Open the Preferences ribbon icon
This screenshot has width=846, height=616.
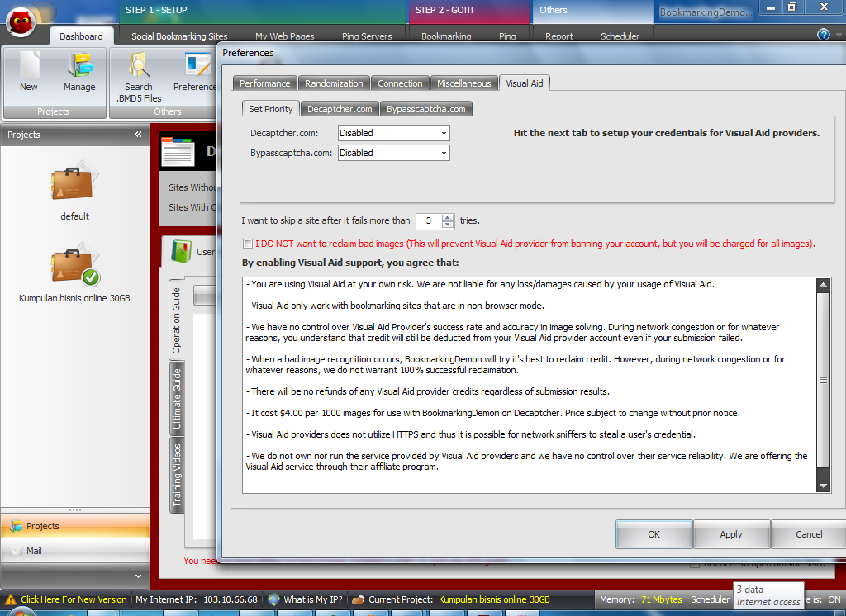pos(195,73)
